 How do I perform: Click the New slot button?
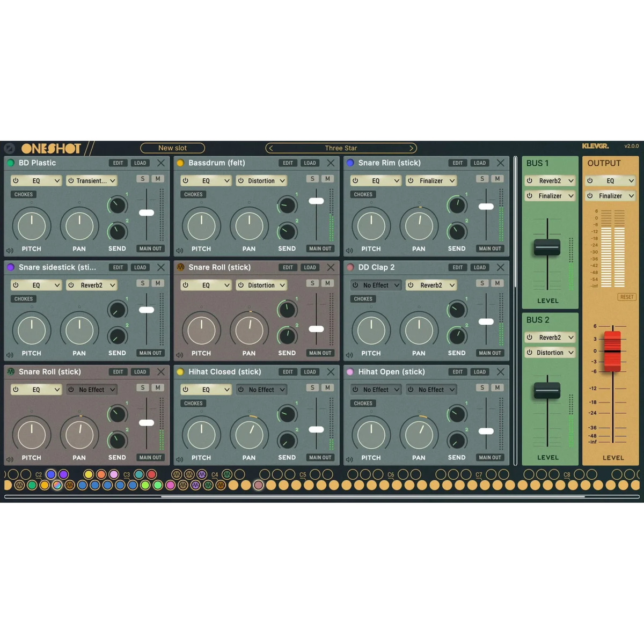click(172, 148)
